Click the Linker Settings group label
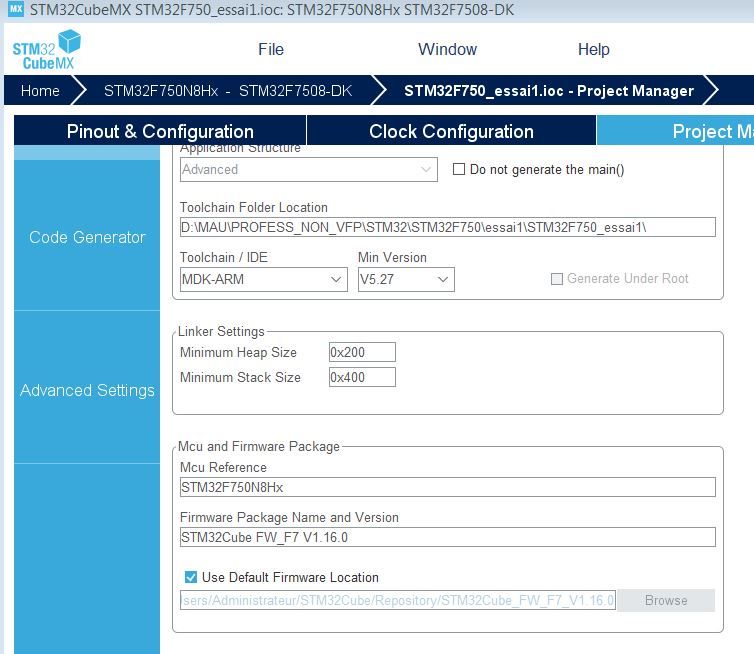Image resolution: width=754 pixels, height=654 pixels. [x=221, y=331]
